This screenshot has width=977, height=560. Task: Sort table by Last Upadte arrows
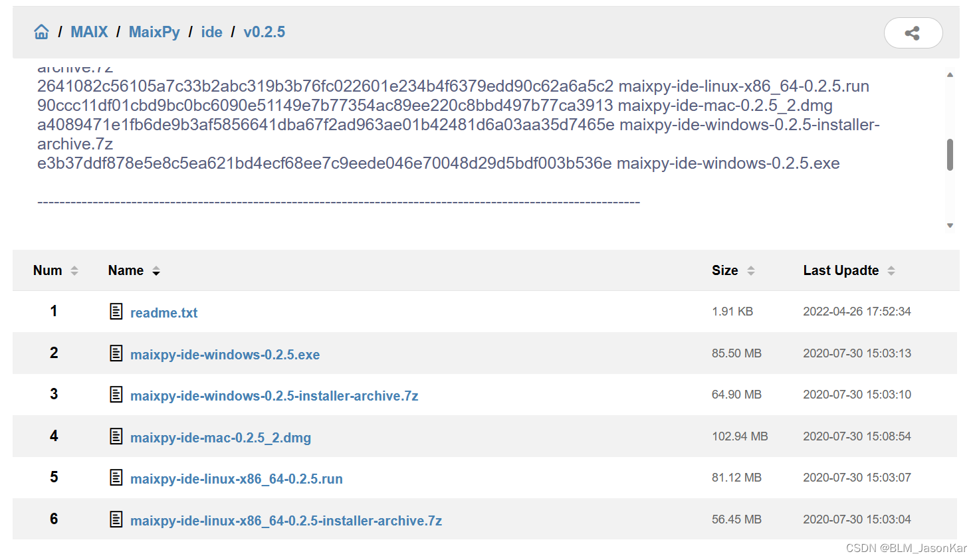891,270
